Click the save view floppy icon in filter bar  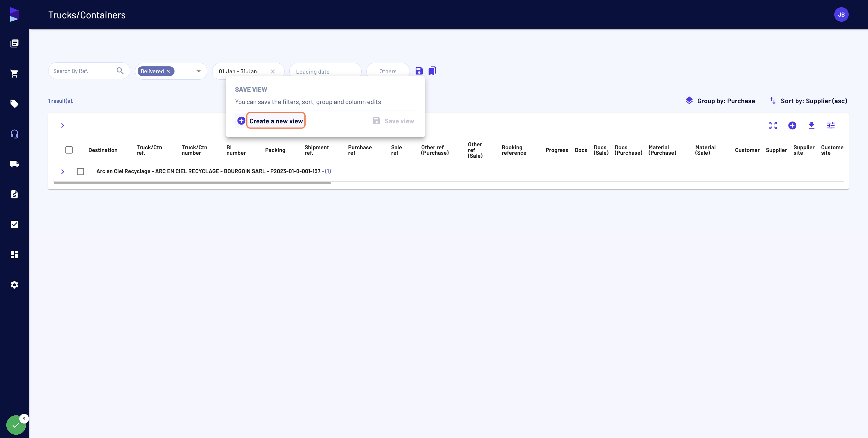(419, 71)
